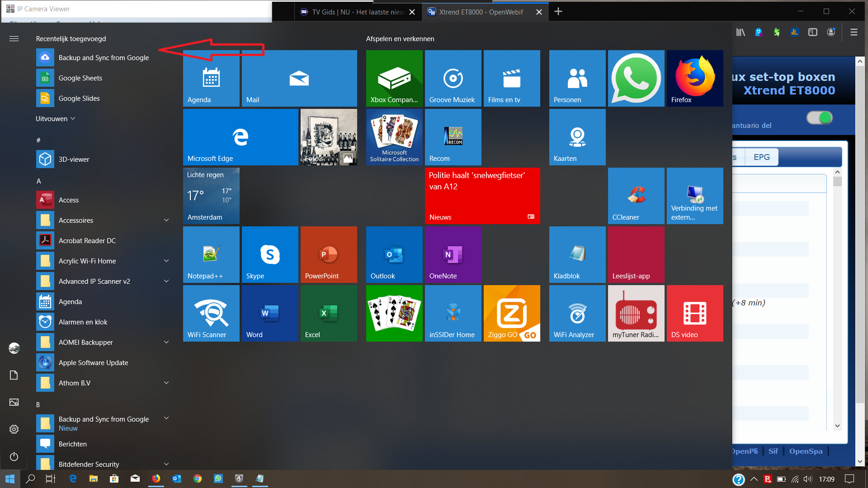Expand the Backup and Sync from Google folder under B
The image size is (868, 488).
(x=166, y=418)
